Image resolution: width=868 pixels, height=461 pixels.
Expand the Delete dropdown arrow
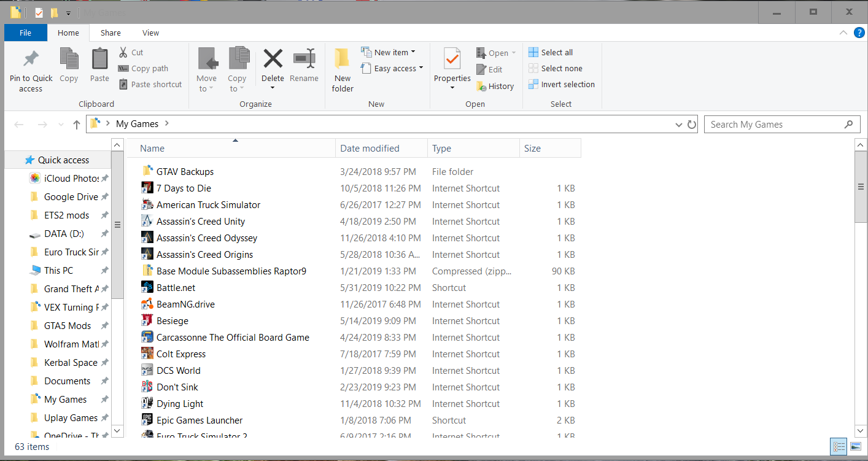273,88
